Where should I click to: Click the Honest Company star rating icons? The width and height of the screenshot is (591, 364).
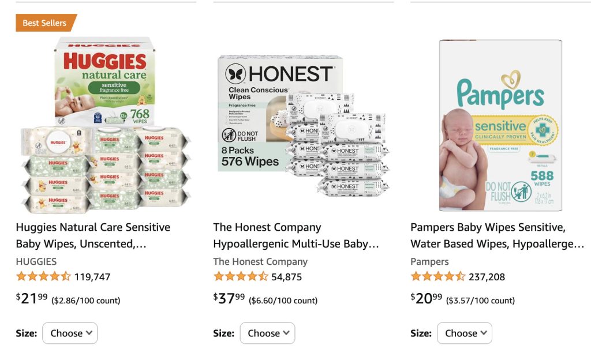point(241,276)
